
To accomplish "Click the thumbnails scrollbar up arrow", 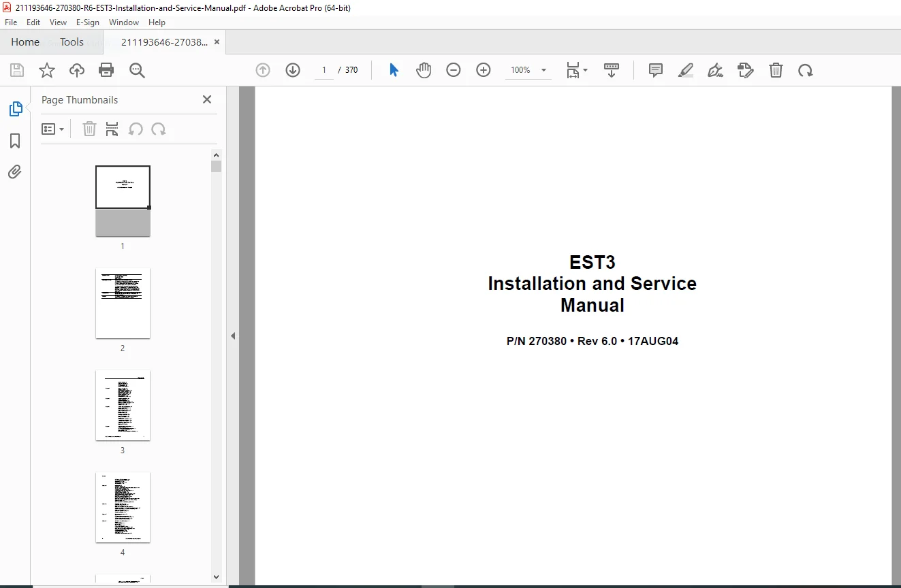I will [x=217, y=154].
